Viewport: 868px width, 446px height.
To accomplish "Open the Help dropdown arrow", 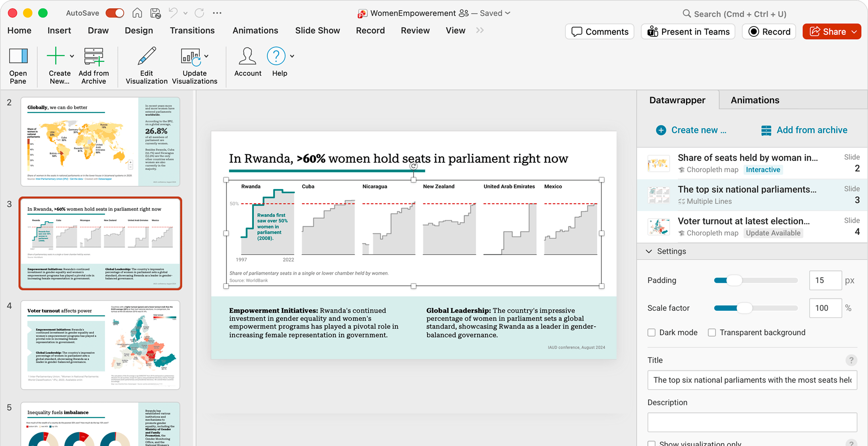I will [292, 56].
